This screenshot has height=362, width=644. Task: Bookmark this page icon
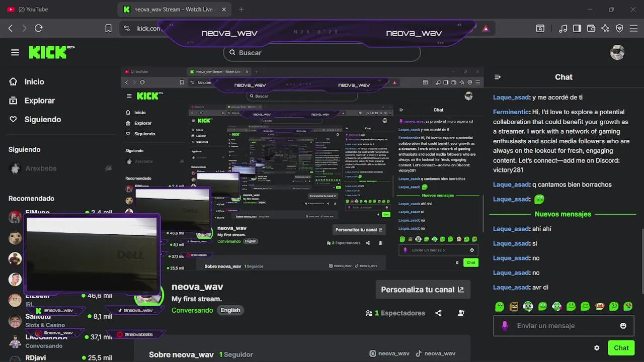tap(108, 29)
